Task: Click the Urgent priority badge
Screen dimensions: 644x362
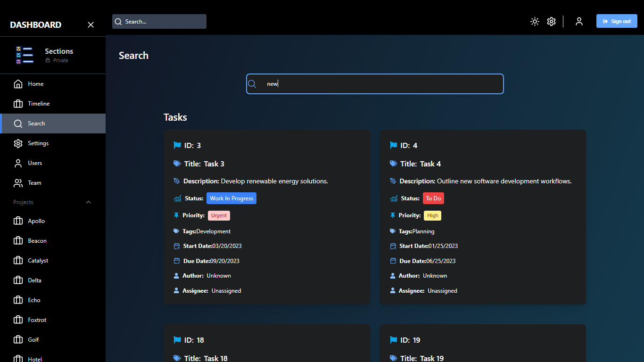Action: 219,215
